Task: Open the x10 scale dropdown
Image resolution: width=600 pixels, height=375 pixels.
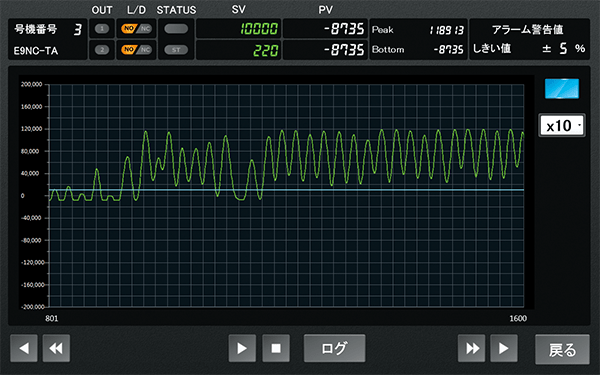Action: [x=562, y=125]
